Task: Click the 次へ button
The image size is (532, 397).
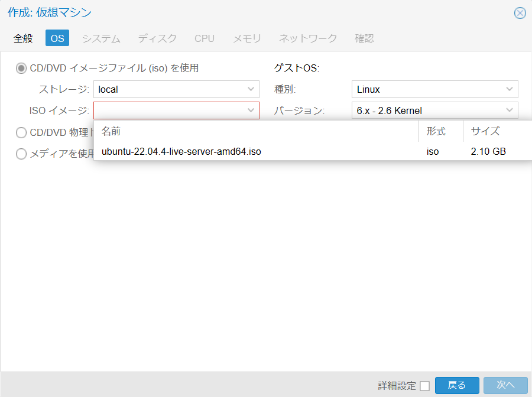Action: (x=505, y=385)
